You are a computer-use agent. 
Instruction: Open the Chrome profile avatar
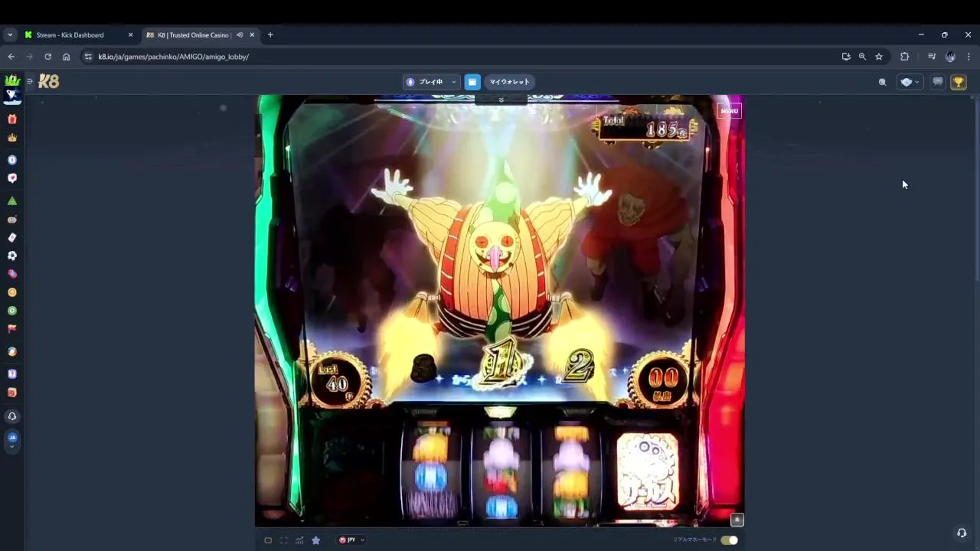950,57
